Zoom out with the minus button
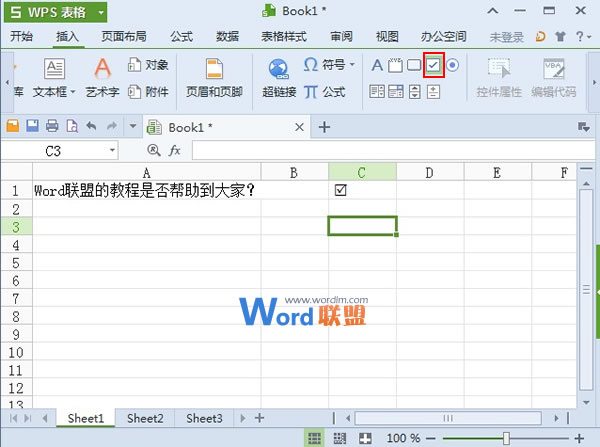Screen dimensions: 600x447 431,438
